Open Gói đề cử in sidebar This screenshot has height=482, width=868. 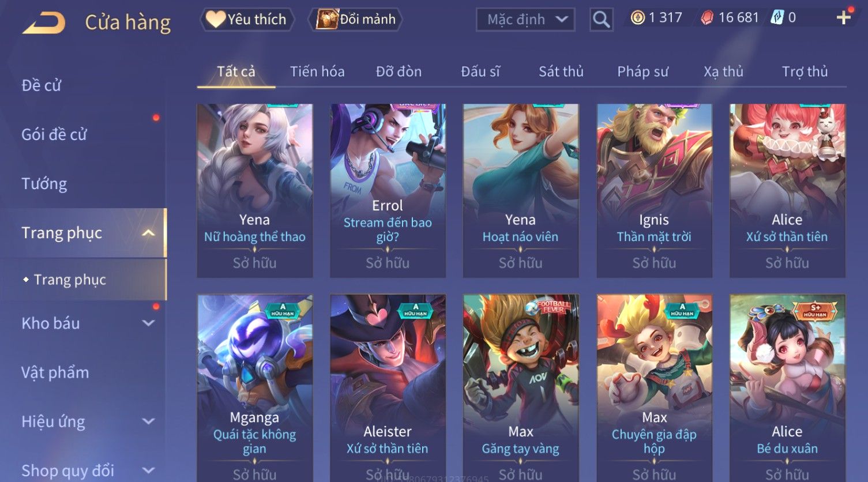pyautogui.click(x=54, y=135)
